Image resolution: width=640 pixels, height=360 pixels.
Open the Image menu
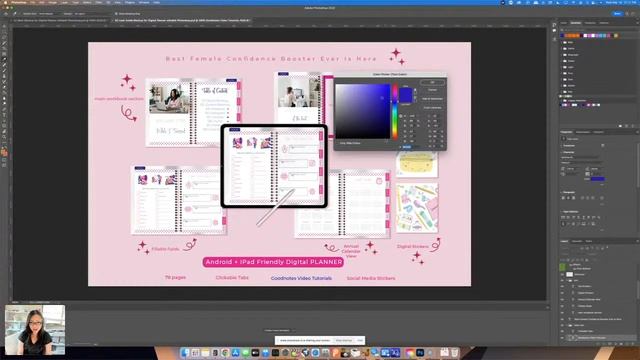53,2
